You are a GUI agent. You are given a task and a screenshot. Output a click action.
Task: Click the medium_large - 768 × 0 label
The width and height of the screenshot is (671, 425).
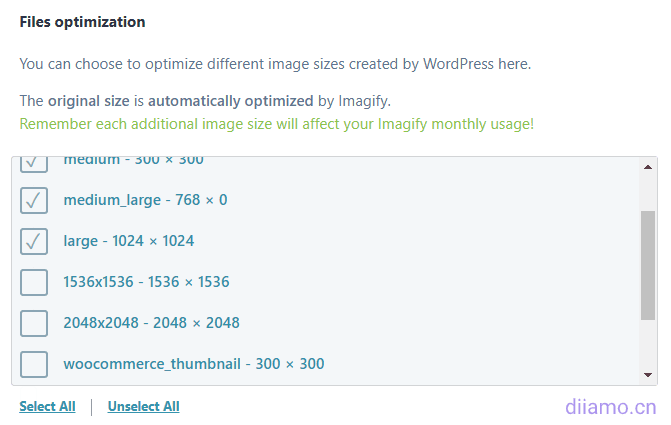tap(145, 200)
